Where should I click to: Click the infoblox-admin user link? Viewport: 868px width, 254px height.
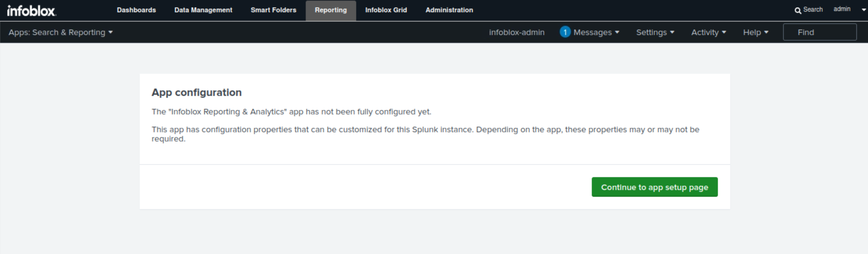point(516,32)
